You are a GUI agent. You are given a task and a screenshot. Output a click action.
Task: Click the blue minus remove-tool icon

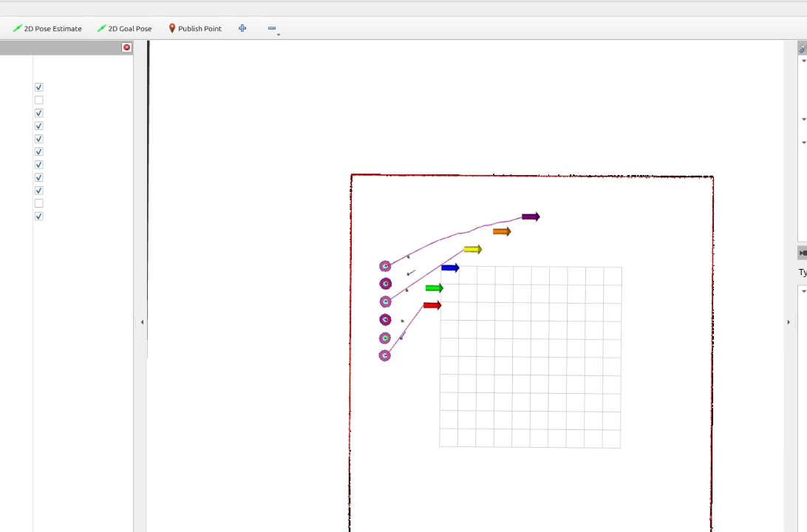tap(271, 29)
